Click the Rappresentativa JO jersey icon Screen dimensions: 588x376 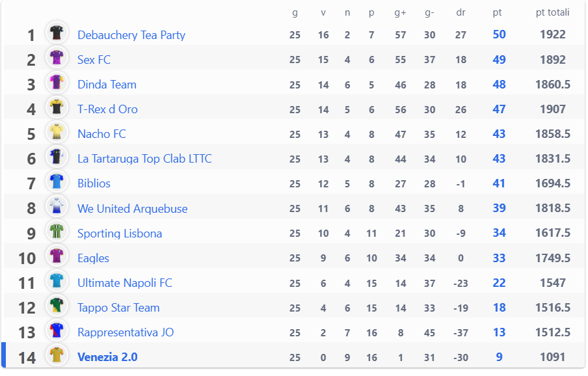[x=57, y=330]
